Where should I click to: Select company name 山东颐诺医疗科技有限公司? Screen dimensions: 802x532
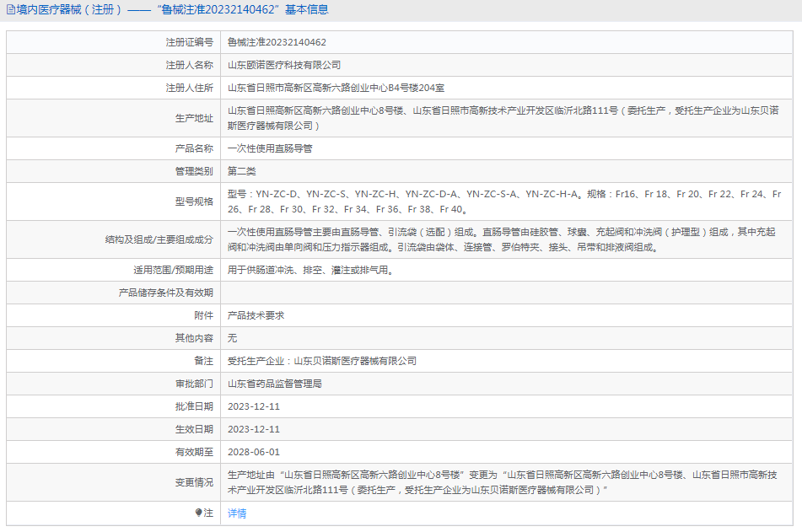tap(284, 65)
